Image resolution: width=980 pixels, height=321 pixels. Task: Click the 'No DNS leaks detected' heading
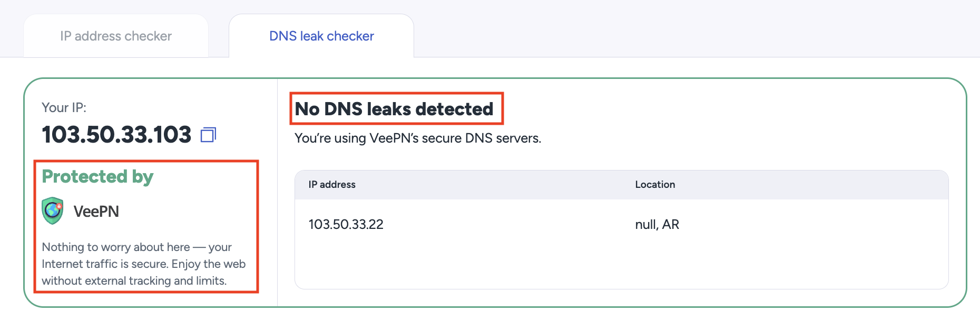(x=395, y=109)
